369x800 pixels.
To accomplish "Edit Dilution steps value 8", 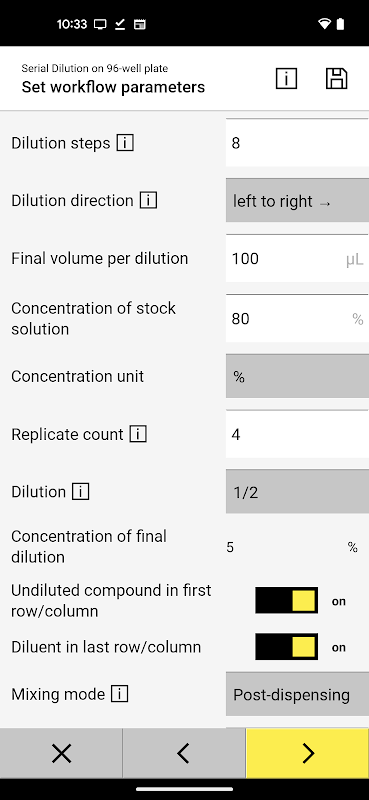I will tap(298, 143).
